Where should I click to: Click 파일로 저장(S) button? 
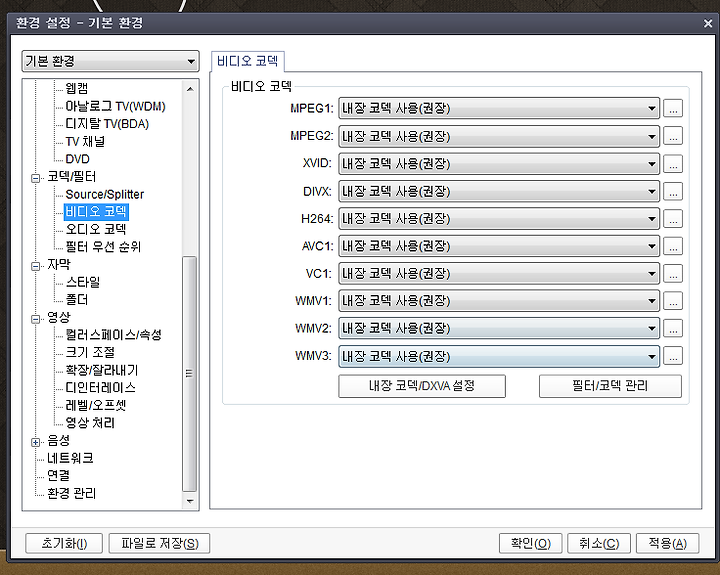tap(159, 544)
